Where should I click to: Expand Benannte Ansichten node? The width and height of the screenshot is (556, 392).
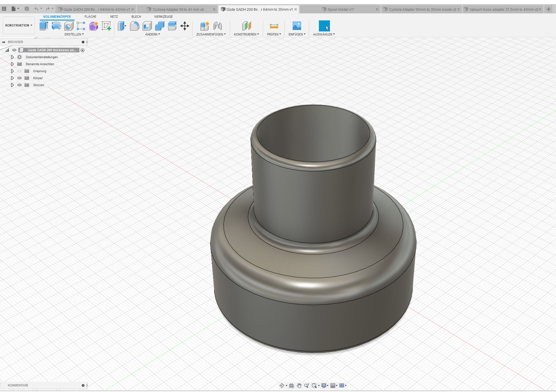click(x=12, y=64)
